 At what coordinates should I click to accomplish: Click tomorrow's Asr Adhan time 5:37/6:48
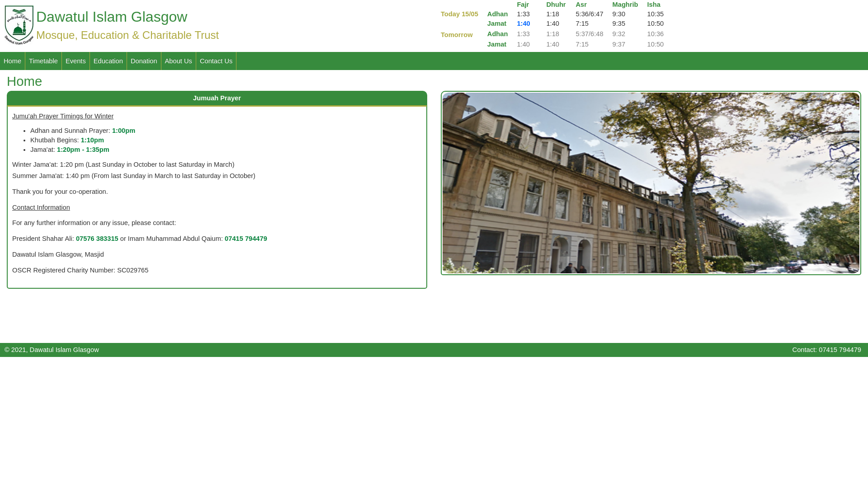(590, 34)
